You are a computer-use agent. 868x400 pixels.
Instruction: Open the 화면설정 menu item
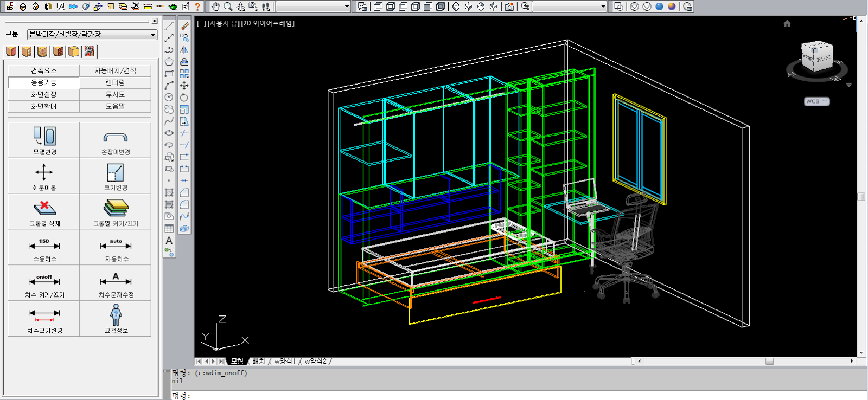pyautogui.click(x=44, y=94)
